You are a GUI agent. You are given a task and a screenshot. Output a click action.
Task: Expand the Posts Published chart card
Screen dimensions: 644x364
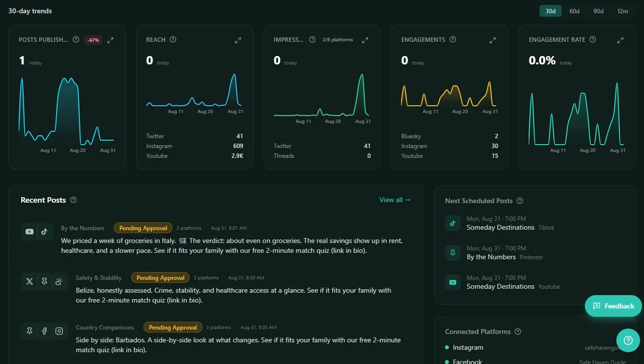pos(110,40)
